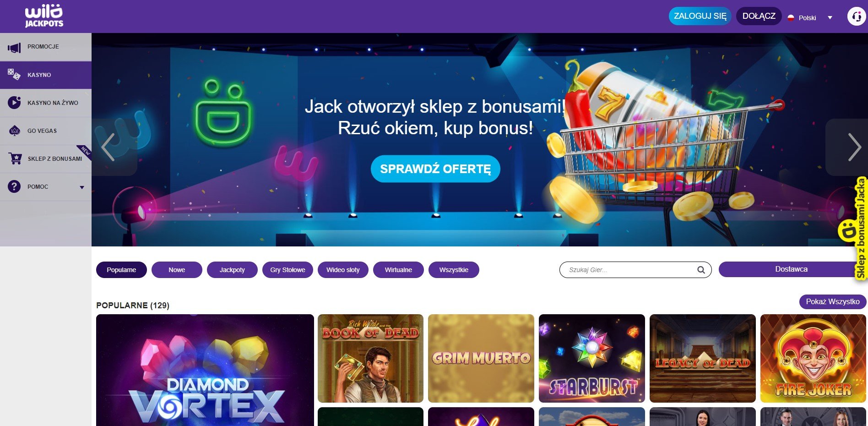Expand the Pomoc sidebar menu arrow
The width and height of the screenshot is (868, 426).
tap(82, 187)
